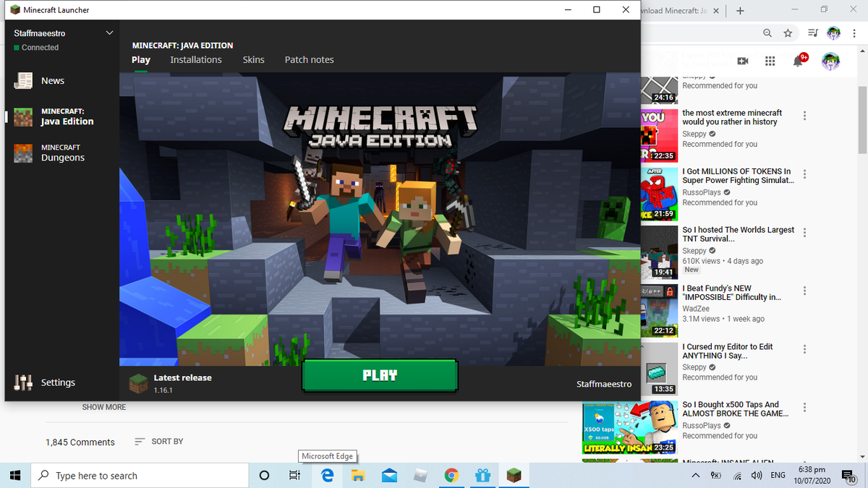The width and height of the screenshot is (868, 488).
Task: Open options for 'Worlds Largest TNT Survival' video
Action: pyautogui.click(x=804, y=233)
